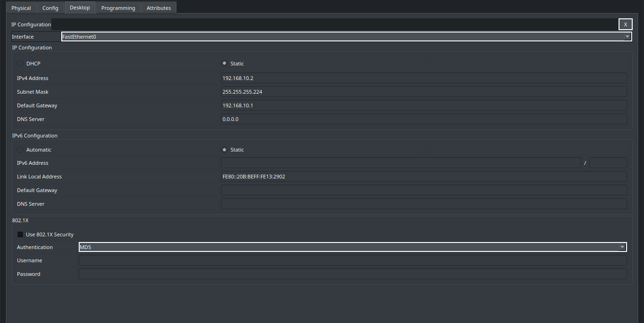
Task: Click the IPv4 Address field 192.168.10.2
Action: [424, 78]
